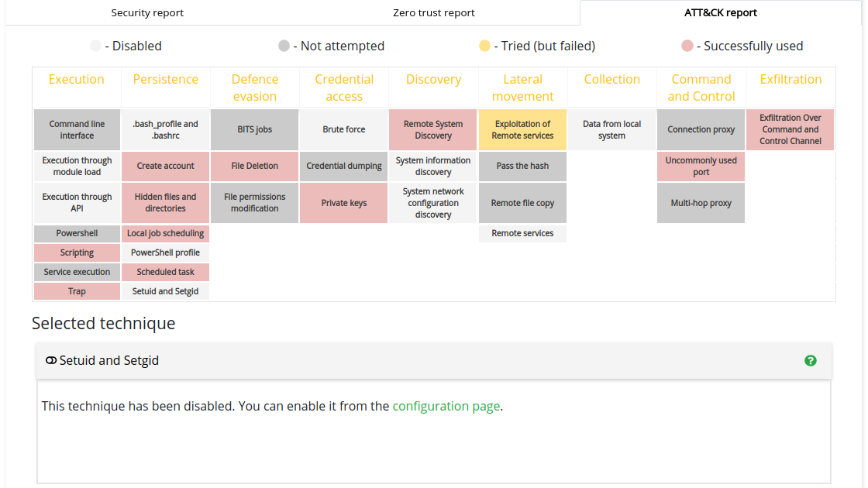
Task: Select Data from local system technique
Action: [x=611, y=129]
